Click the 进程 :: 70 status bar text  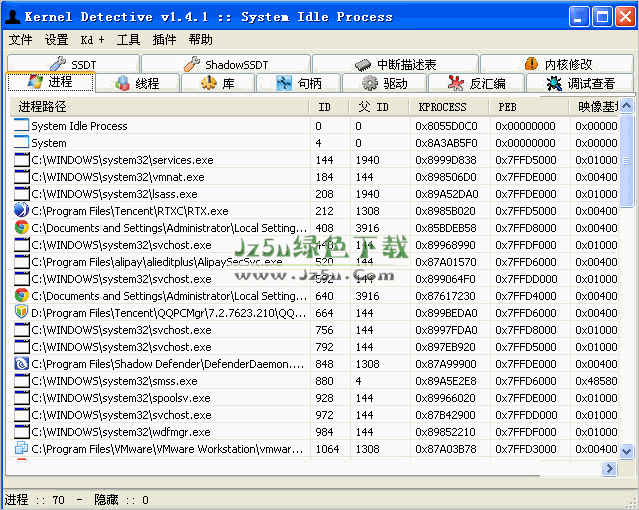(x=35, y=499)
